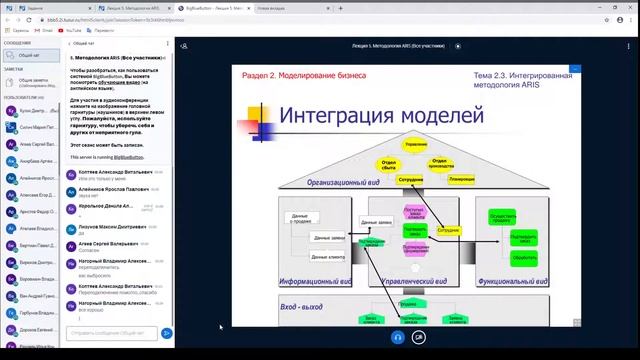Open the YouTube bookmark

pos(70,30)
